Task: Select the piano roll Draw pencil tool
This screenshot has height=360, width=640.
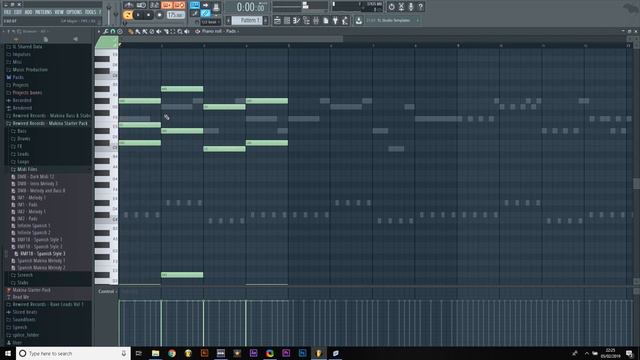Action: [131, 31]
